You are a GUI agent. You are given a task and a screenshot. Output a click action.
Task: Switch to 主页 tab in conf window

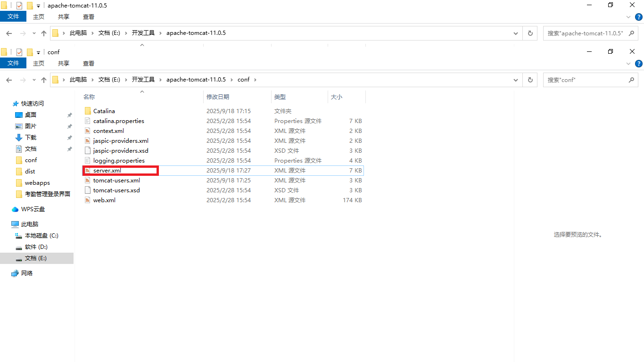tap(39, 64)
